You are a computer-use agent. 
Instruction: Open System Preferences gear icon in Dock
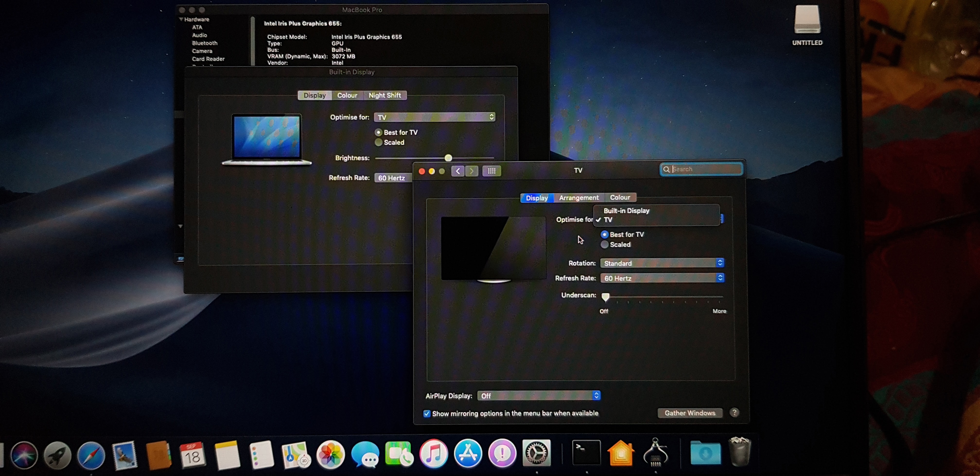537,453
